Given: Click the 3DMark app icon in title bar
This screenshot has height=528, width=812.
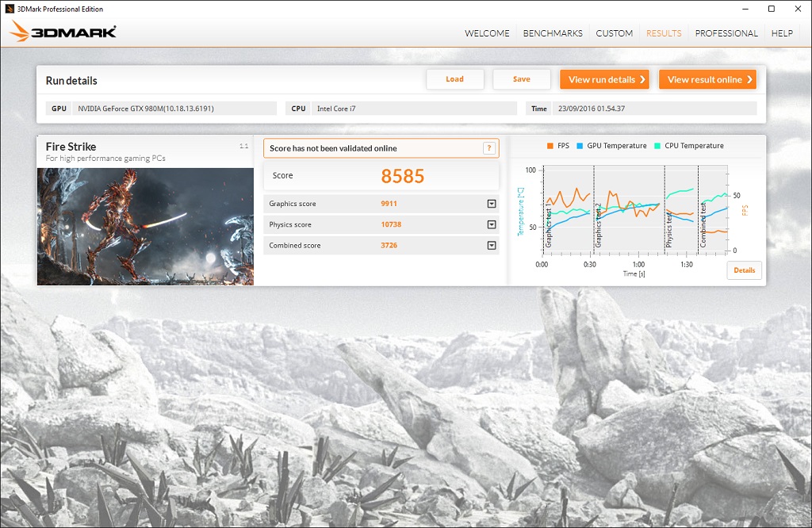Looking at the screenshot, I should [9, 9].
